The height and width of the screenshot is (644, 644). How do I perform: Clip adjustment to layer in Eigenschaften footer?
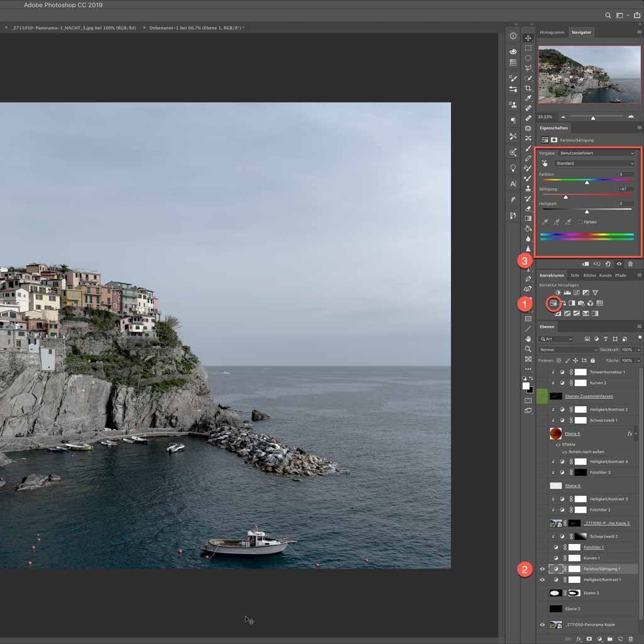coord(586,264)
